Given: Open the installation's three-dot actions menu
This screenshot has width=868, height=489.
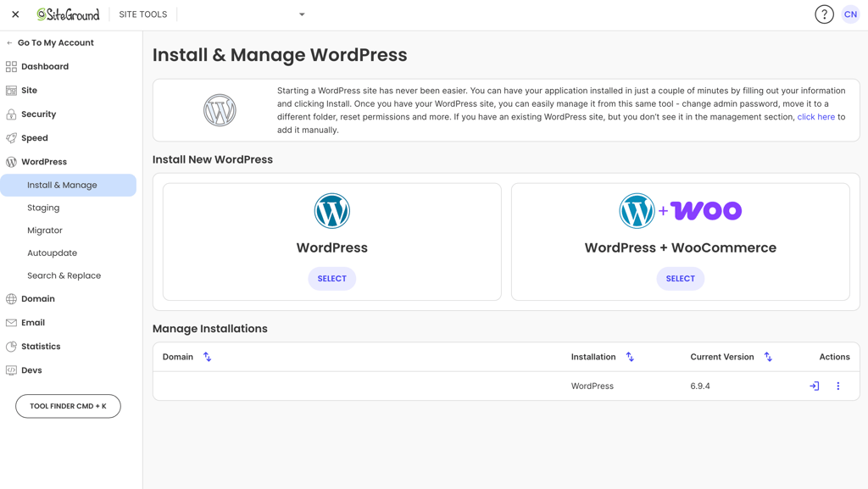Looking at the screenshot, I should (x=838, y=386).
